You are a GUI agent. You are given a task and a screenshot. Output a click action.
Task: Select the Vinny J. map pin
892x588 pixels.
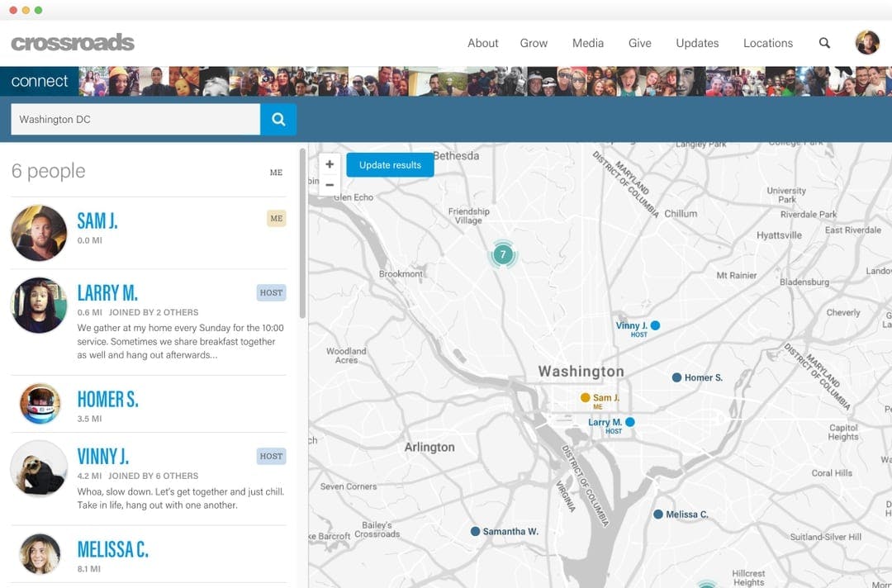point(655,325)
